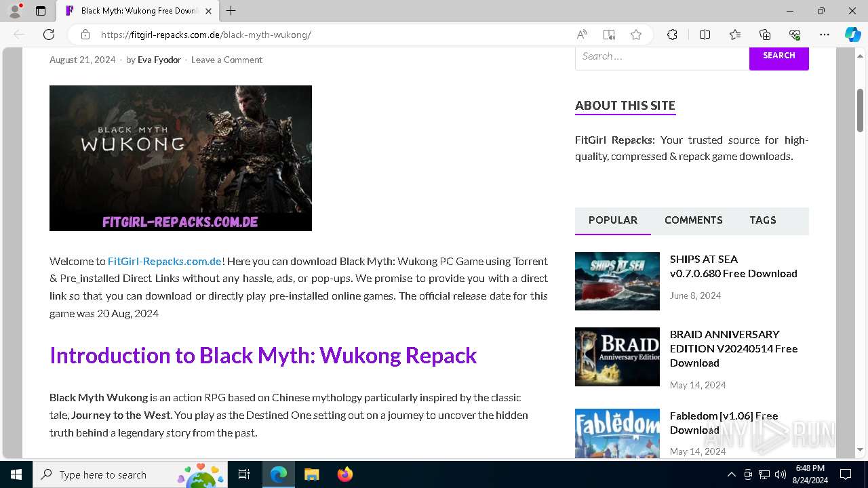Click the page vertical scrollbar thumb
This screenshot has width=868, height=488.
(x=860, y=110)
